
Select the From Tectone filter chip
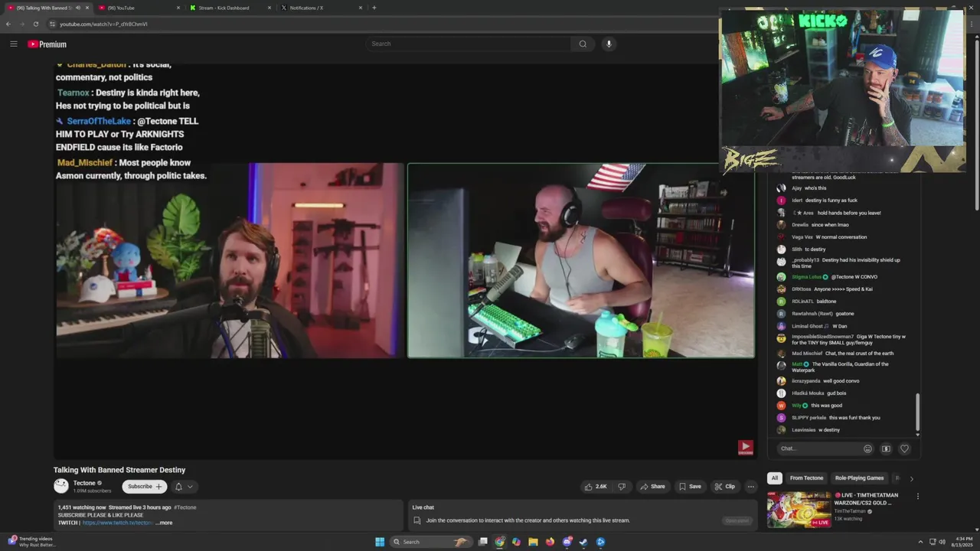(806, 478)
